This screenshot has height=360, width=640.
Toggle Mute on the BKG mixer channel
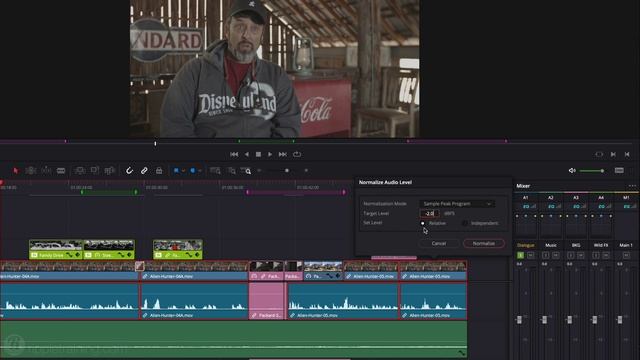(x=581, y=256)
